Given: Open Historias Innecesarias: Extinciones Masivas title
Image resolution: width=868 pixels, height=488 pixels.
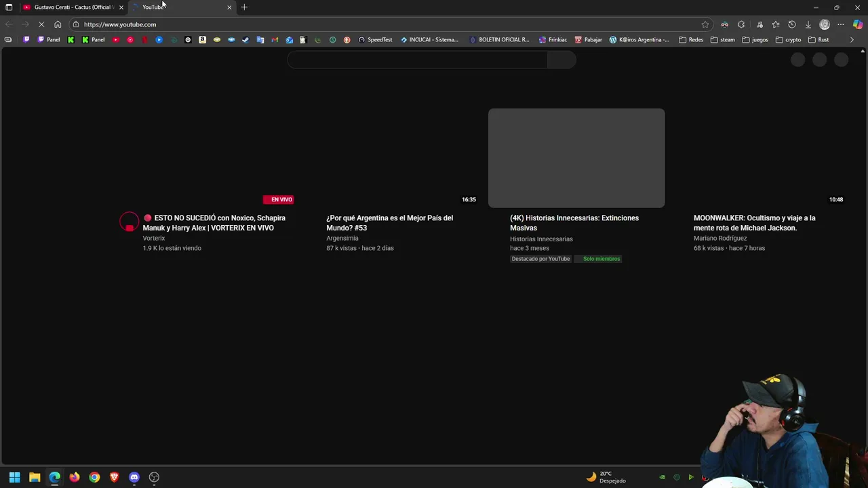Looking at the screenshot, I should (574, 223).
